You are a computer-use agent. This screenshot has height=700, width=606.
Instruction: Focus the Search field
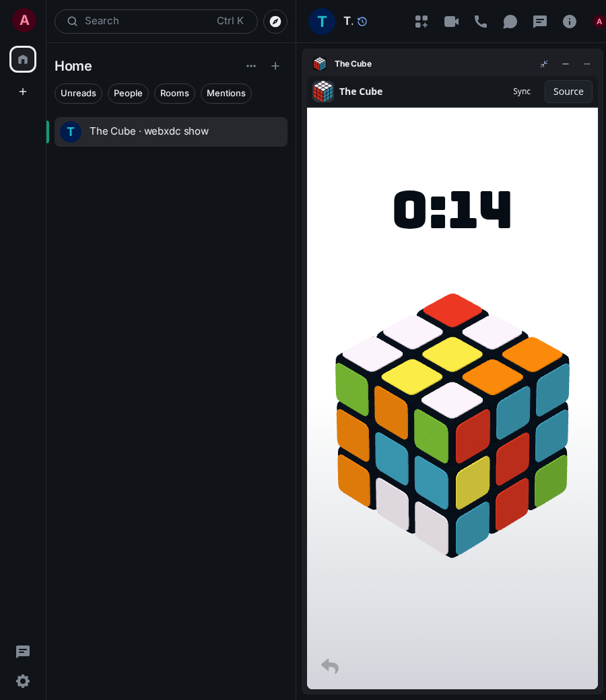coord(156,22)
